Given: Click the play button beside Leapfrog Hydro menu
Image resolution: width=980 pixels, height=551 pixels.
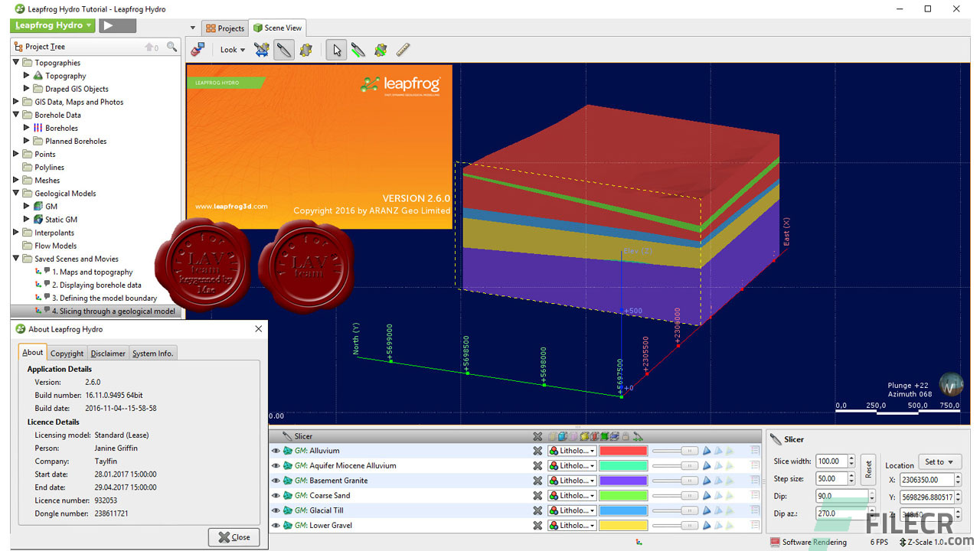Looking at the screenshot, I should coord(117,25).
